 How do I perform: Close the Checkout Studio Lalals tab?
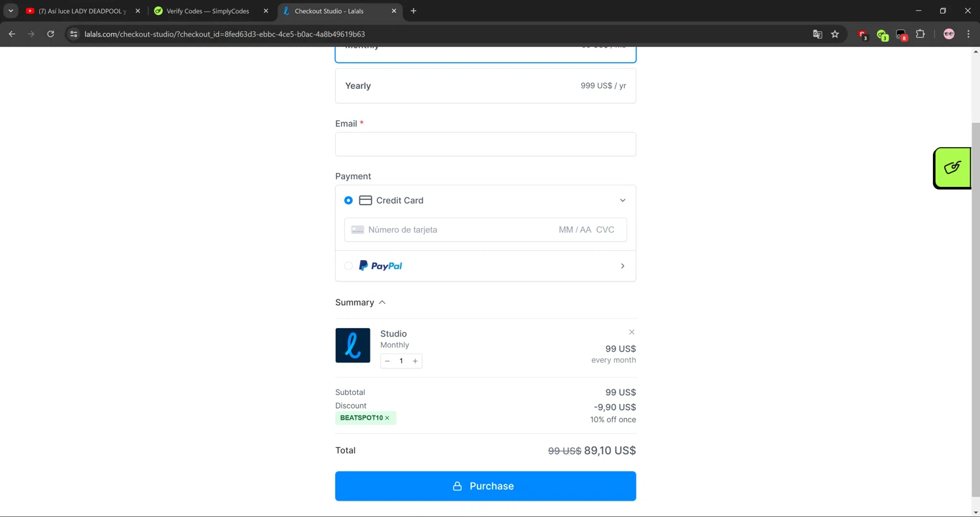[394, 11]
